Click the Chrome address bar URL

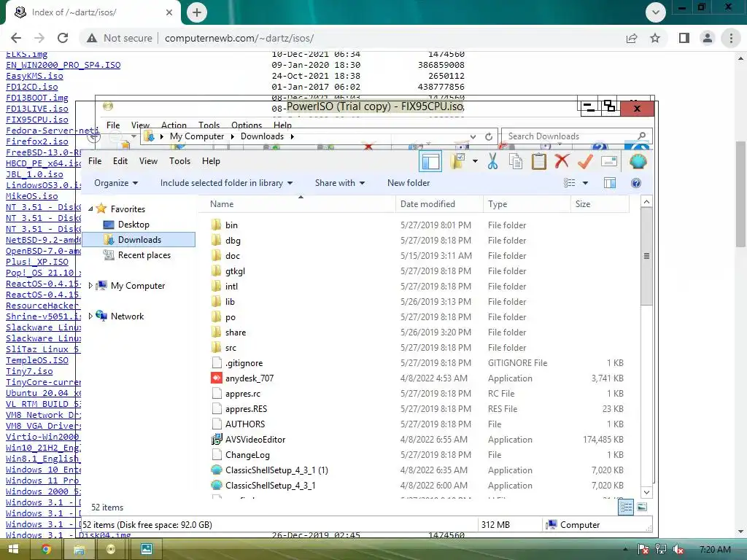(239, 38)
